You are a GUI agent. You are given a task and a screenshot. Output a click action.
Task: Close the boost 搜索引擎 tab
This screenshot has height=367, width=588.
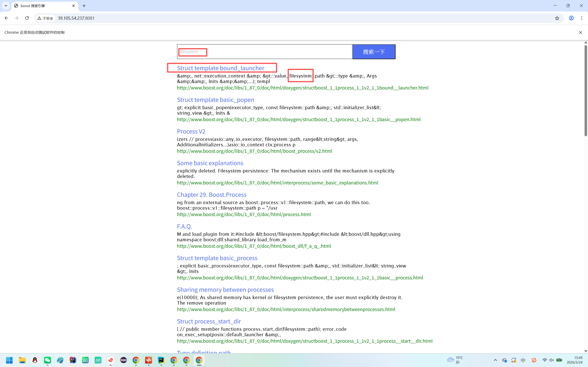[x=73, y=6]
